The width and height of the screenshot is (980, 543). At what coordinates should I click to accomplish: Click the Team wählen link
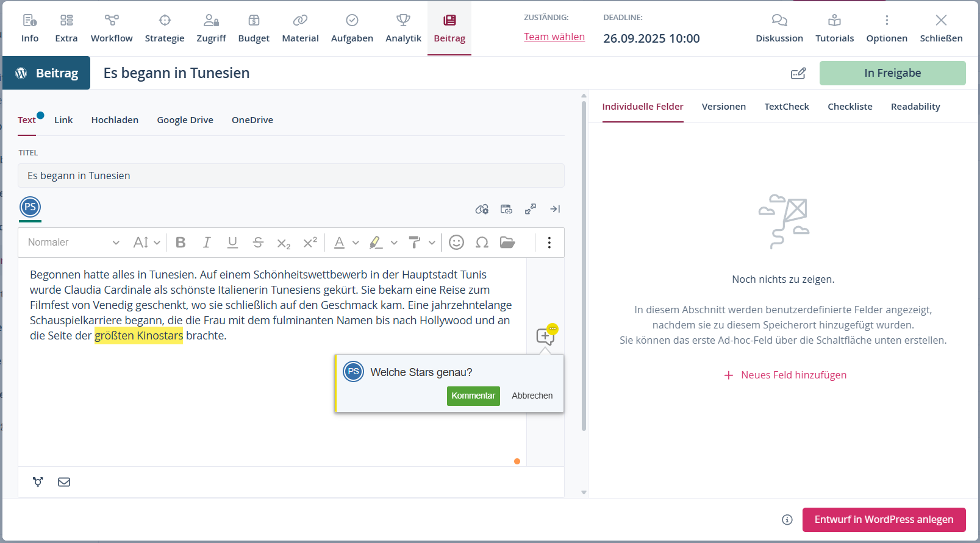click(x=554, y=37)
